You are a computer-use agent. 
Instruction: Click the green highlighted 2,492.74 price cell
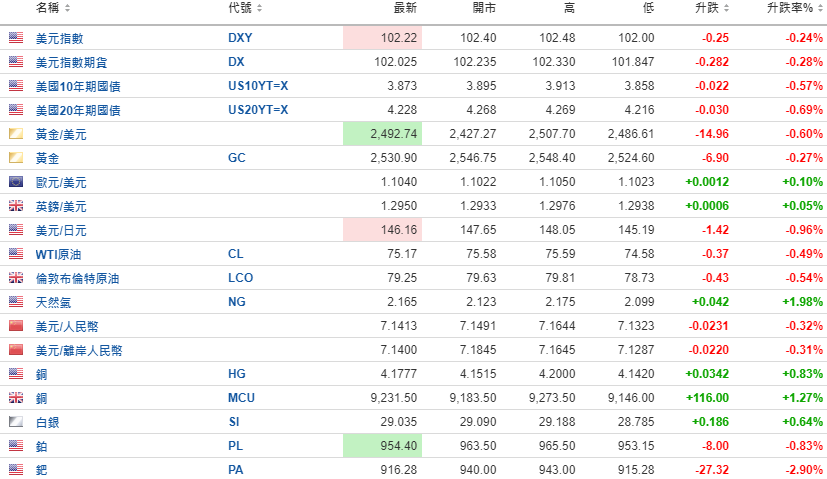(382, 134)
